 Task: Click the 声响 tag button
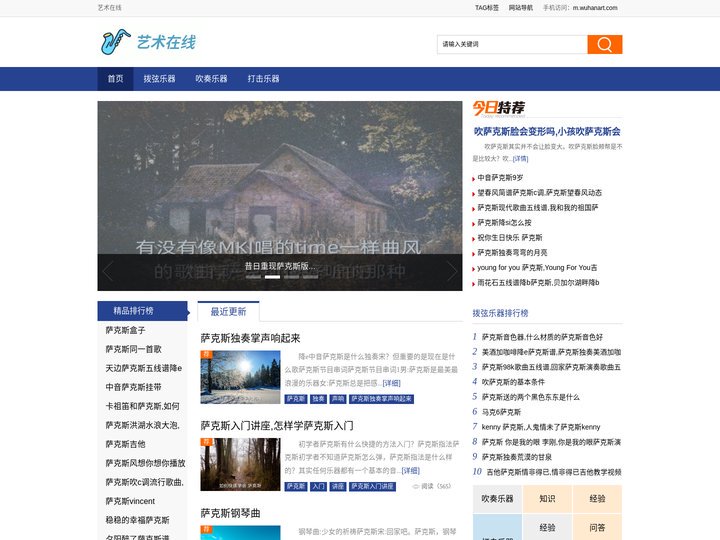point(338,399)
